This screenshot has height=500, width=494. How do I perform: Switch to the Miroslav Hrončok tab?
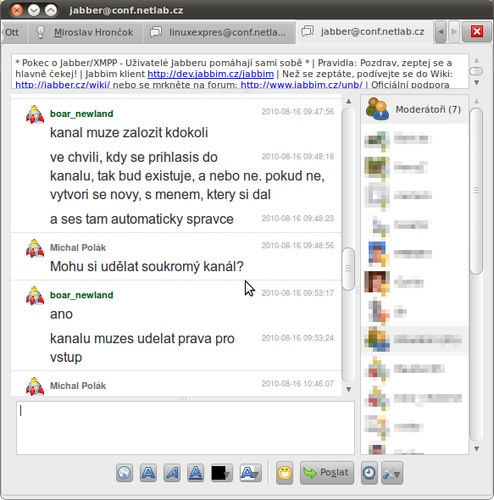(x=86, y=32)
